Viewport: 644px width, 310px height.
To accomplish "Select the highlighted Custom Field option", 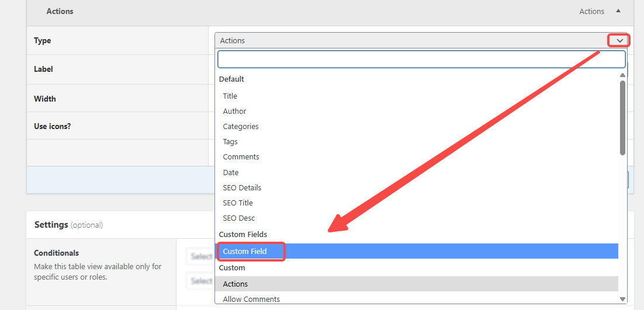I will 245,251.
